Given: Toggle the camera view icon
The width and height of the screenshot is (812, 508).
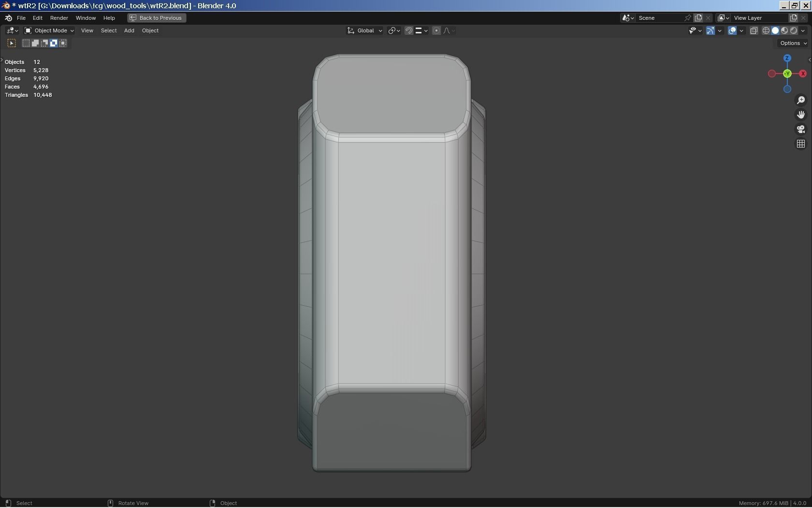Looking at the screenshot, I should click(801, 129).
